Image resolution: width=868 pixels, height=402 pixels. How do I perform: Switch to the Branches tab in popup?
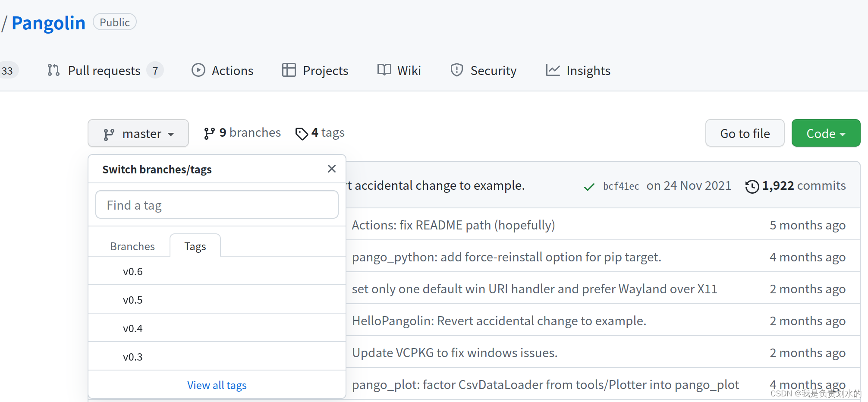point(132,246)
